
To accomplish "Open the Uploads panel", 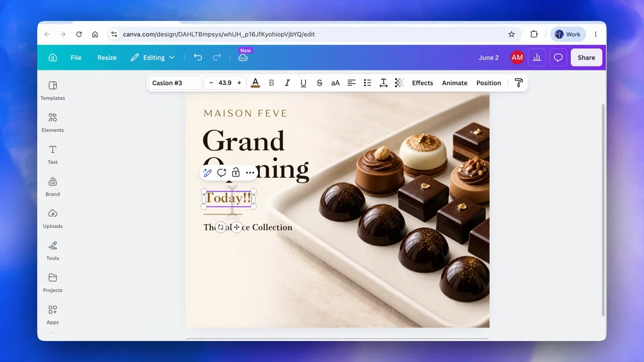I will tap(53, 219).
